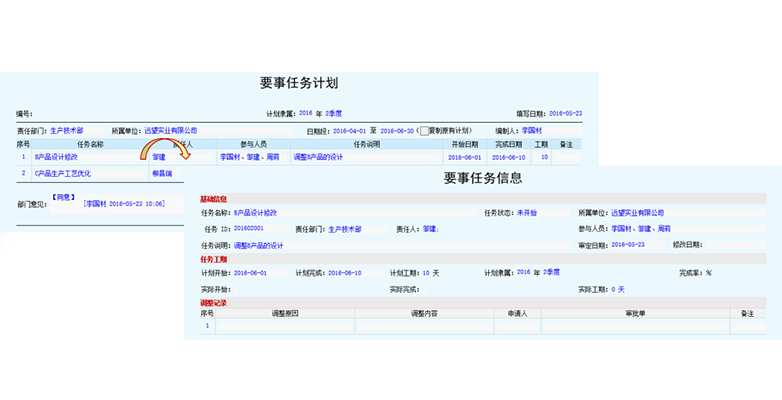Click the 日期段 end date 2016-06-30
782x400 pixels.
[396, 130]
